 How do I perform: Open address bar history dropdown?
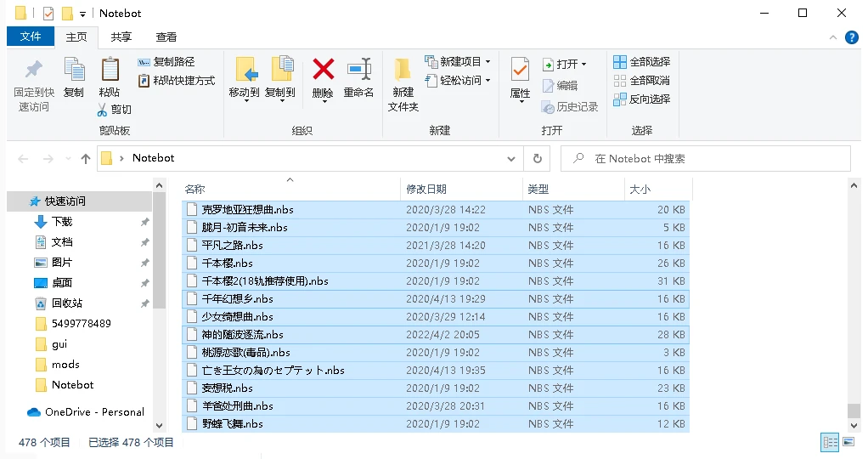pyautogui.click(x=511, y=159)
